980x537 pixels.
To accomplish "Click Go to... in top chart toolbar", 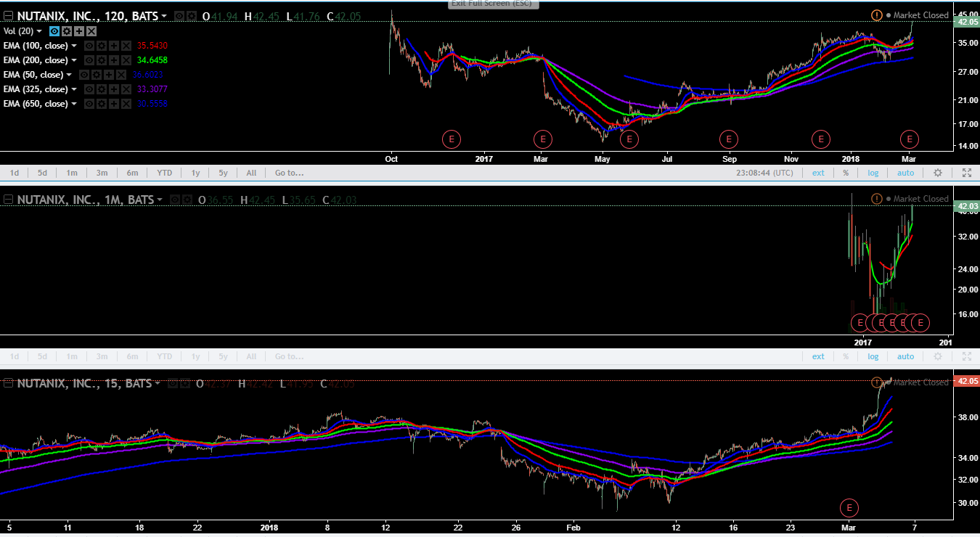I will pyautogui.click(x=289, y=173).
